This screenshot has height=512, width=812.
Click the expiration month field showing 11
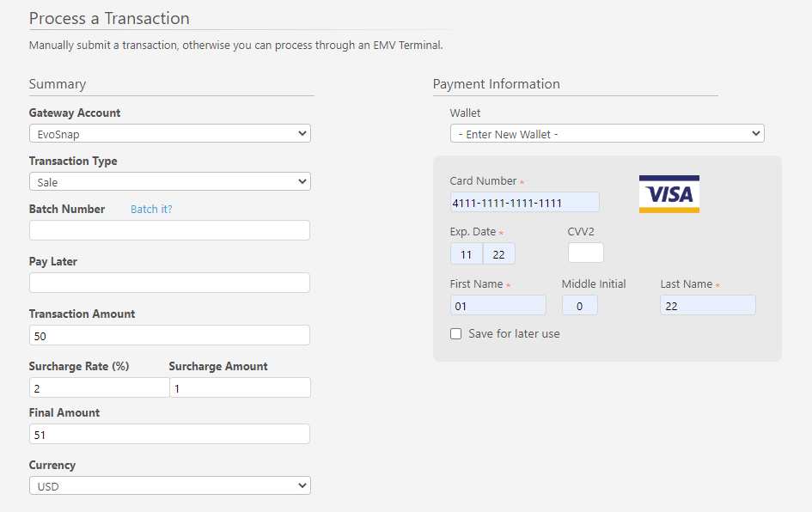(466, 253)
